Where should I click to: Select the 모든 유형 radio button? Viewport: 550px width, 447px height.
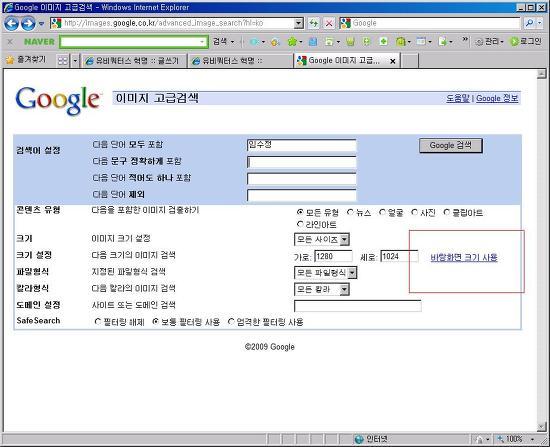pos(300,212)
